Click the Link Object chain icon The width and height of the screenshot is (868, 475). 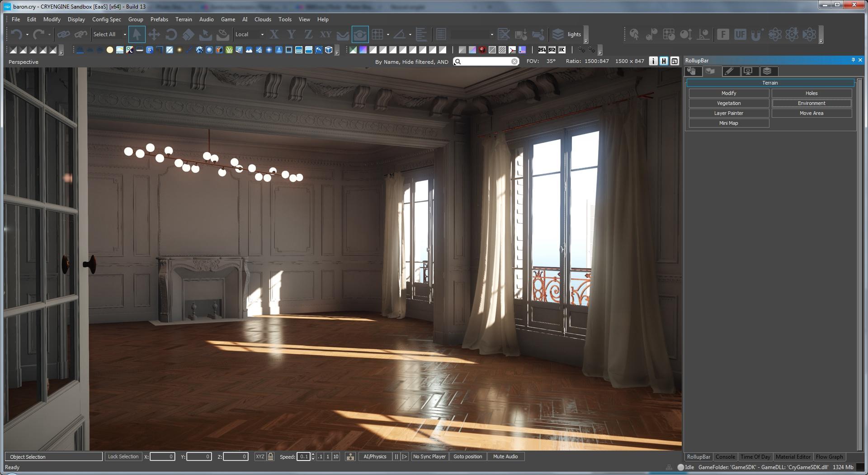point(63,34)
